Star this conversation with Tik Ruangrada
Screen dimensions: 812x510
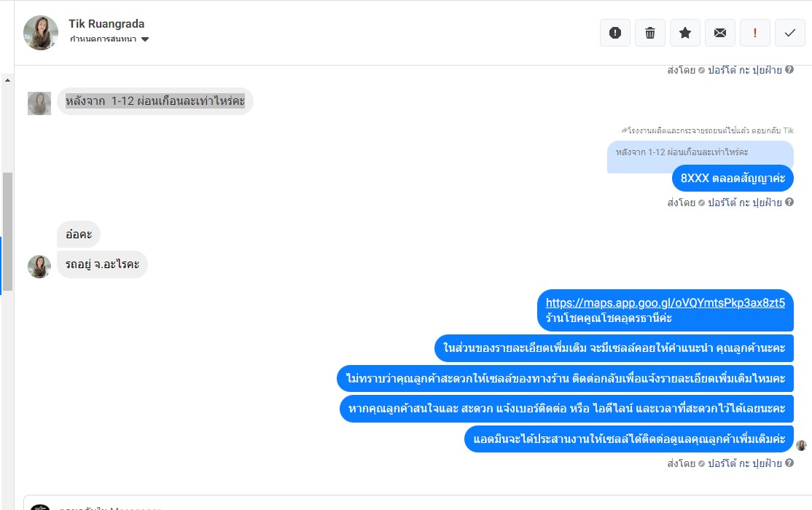[x=685, y=33]
